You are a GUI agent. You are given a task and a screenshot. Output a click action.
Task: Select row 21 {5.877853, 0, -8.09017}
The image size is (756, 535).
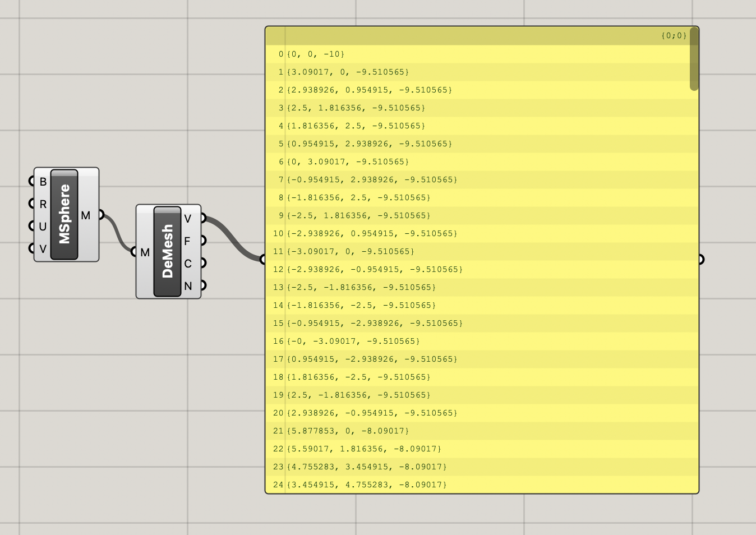pos(348,431)
